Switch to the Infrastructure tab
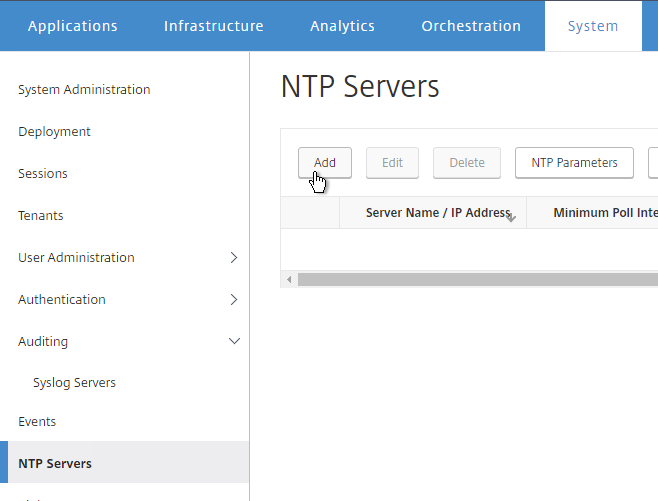Screen dimensions: 658x501 [214, 26]
